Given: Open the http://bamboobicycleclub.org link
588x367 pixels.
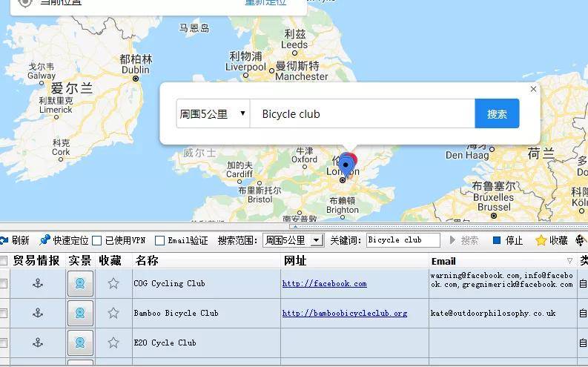Looking at the screenshot, I should (x=345, y=314).
